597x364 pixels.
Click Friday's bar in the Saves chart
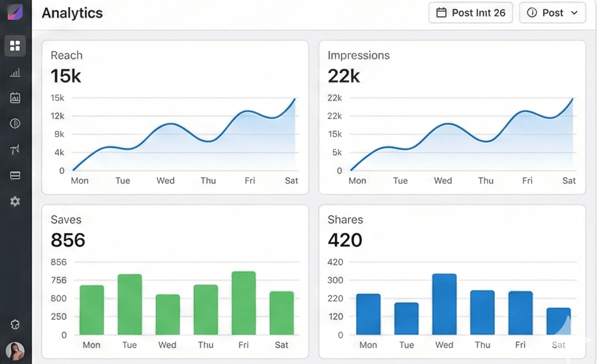point(243,303)
